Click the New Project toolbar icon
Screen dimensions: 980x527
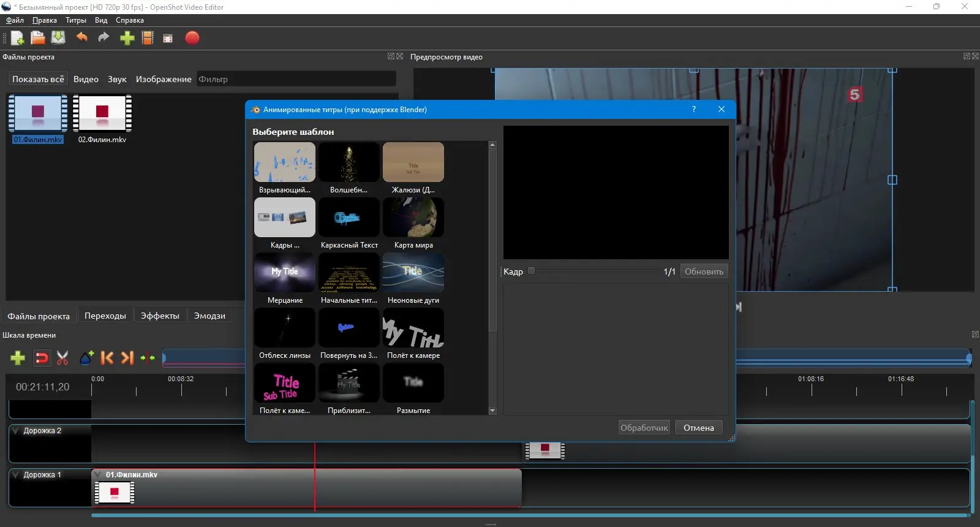click(17, 38)
